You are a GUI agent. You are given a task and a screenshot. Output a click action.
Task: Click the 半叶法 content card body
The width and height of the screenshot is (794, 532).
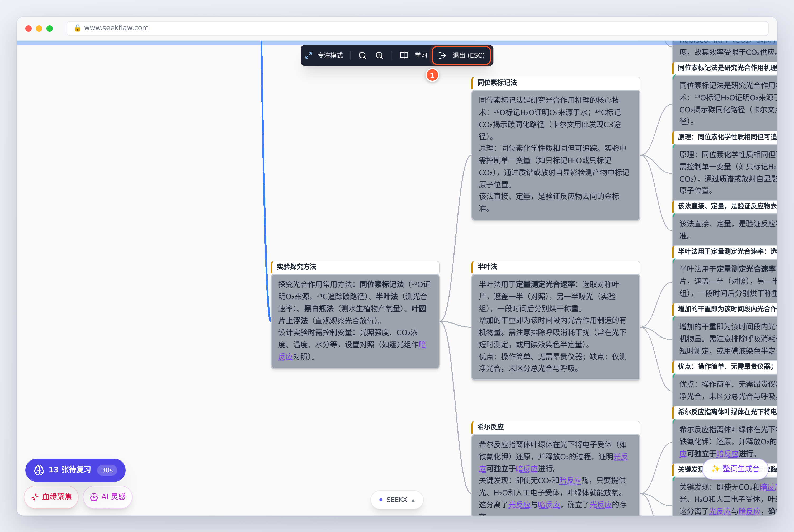point(555,327)
